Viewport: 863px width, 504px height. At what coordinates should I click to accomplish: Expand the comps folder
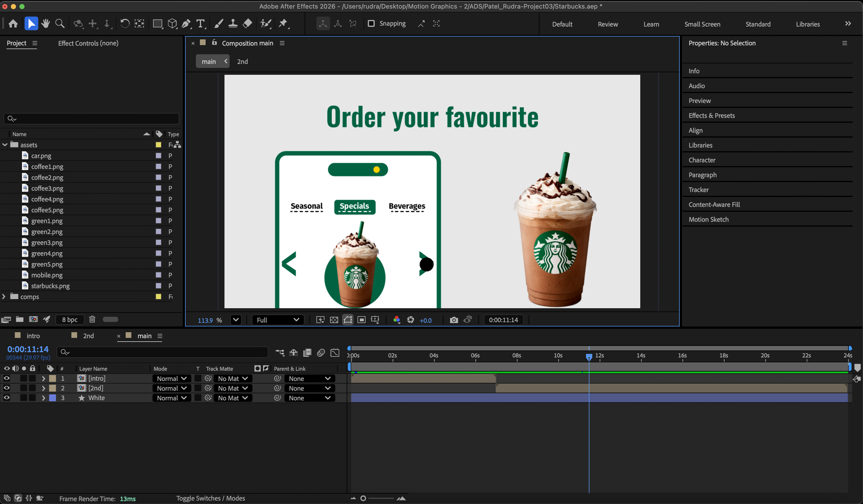(x=4, y=296)
